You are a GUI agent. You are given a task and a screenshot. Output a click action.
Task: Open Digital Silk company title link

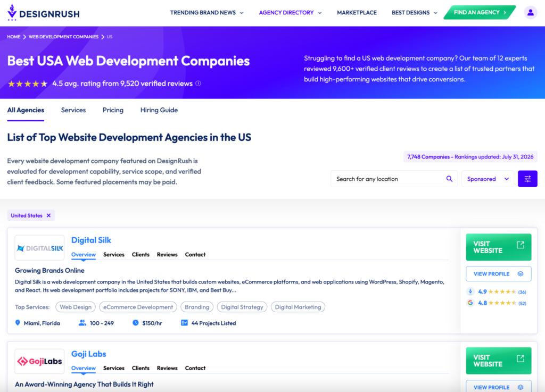(91, 240)
